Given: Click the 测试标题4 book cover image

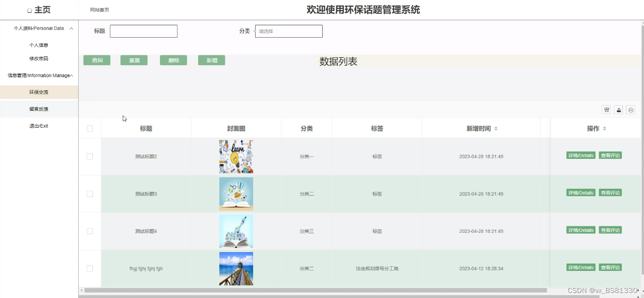Looking at the screenshot, I should (236, 231).
